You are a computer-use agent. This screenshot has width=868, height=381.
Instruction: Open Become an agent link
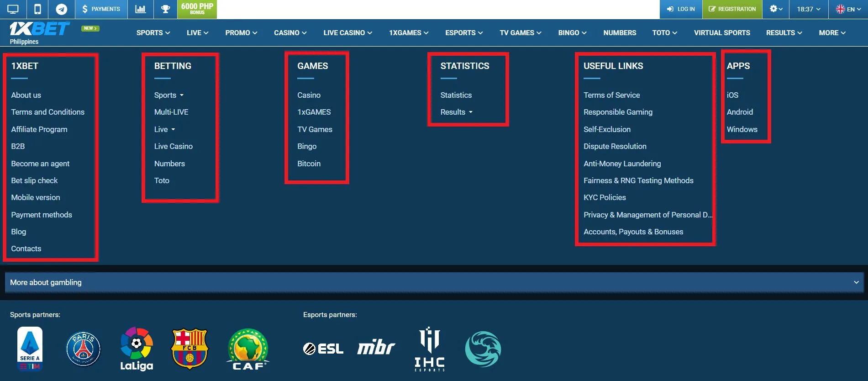click(40, 164)
